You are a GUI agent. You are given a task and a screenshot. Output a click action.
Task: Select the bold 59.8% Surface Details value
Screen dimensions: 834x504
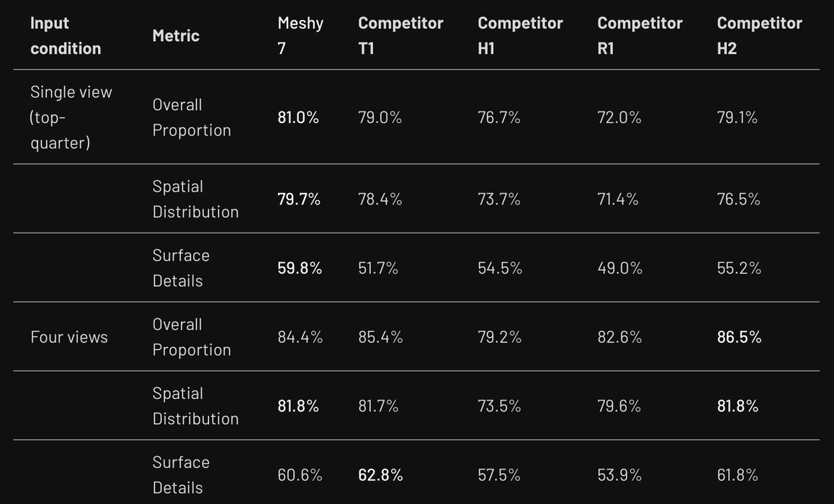coord(300,268)
